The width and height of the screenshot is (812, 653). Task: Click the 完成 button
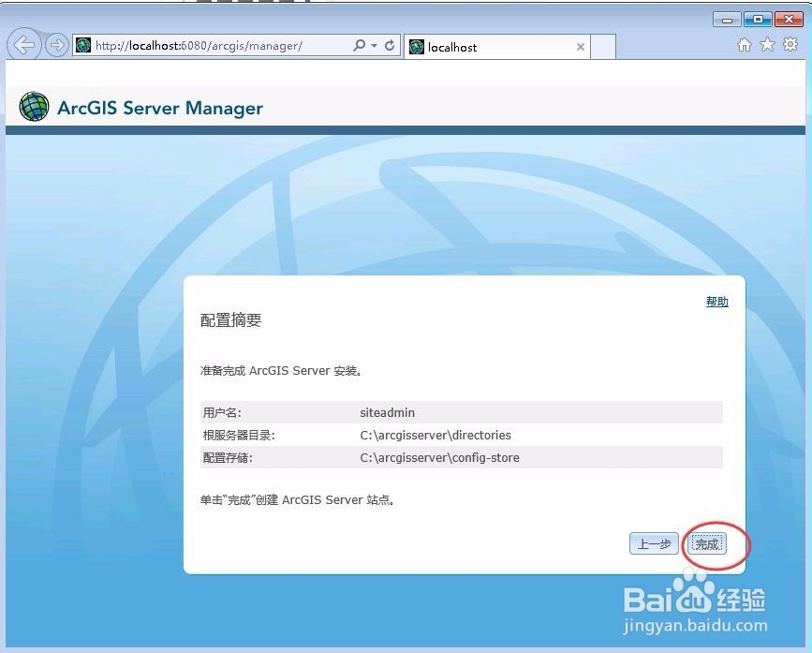(707, 543)
